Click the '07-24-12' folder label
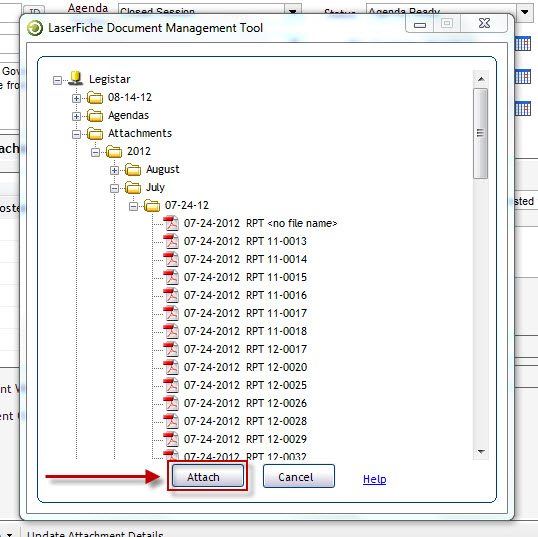The width and height of the screenshot is (538, 537). pos(187,206)
